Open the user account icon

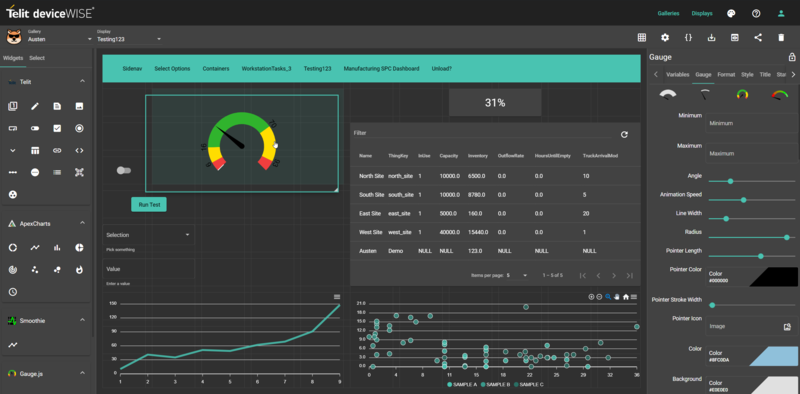click(x=781, y=13)
